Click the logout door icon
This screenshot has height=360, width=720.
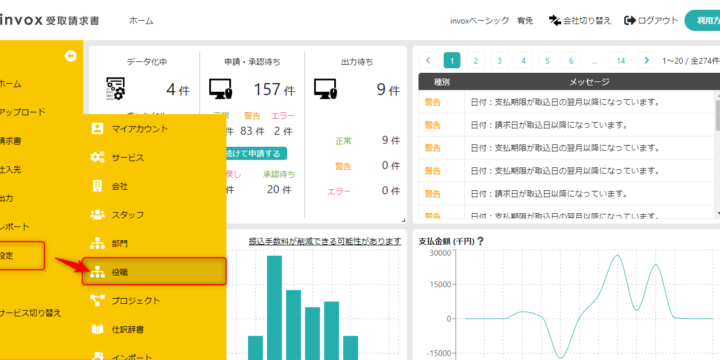(x=630, y=20)
